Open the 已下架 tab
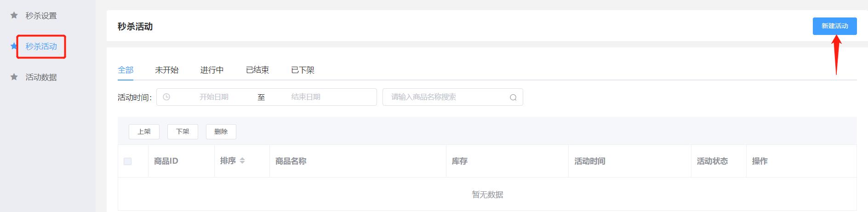This screenshot has width=868, height=212. point(303,70)
